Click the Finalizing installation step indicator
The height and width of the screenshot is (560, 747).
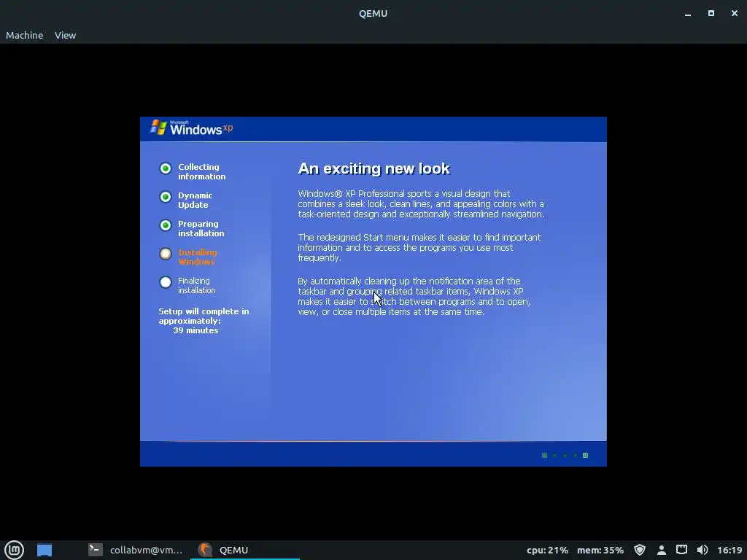166,282
